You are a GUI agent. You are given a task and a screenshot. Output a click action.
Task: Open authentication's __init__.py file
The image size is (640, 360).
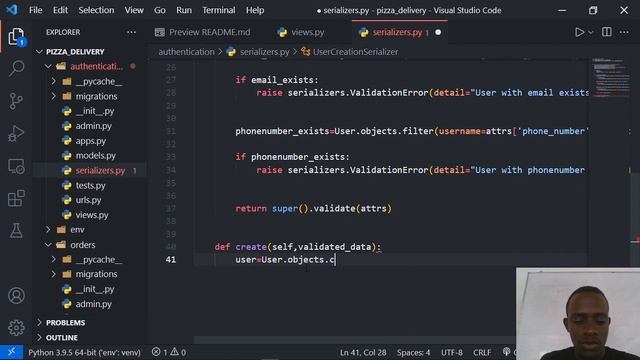click(95, 111)
